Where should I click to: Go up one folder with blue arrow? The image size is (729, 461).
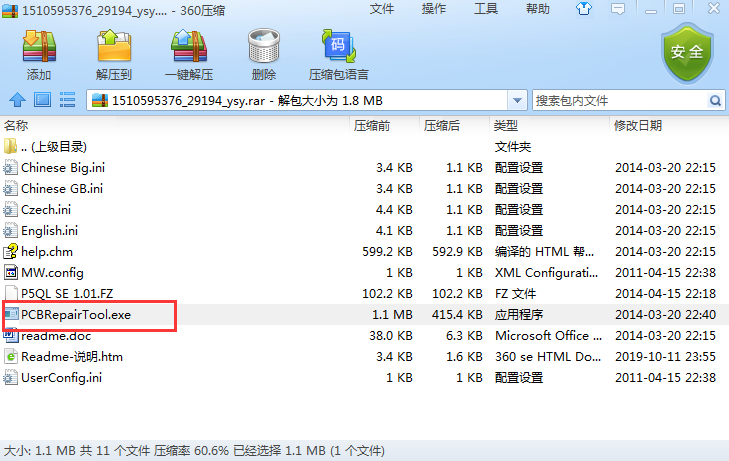[18, 99]
